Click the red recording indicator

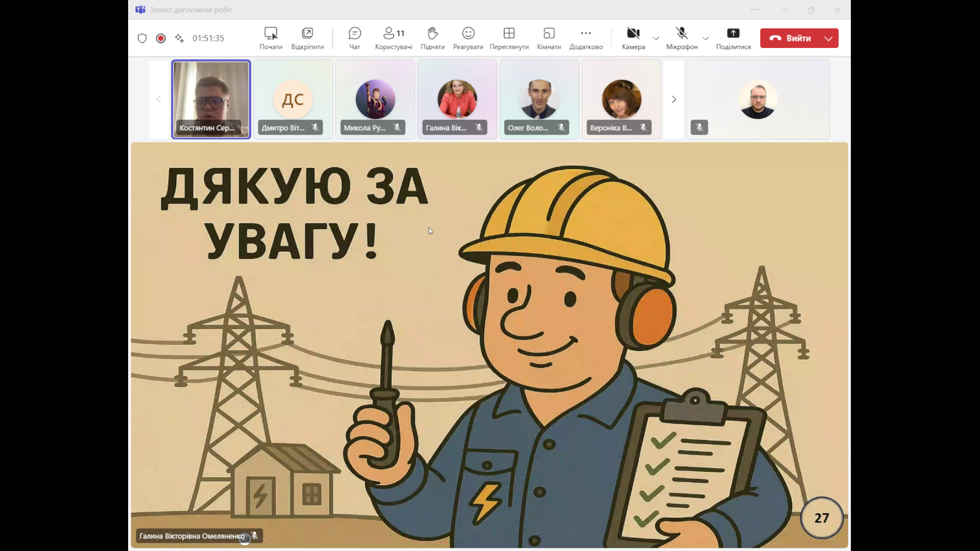[x=161, y=38]
